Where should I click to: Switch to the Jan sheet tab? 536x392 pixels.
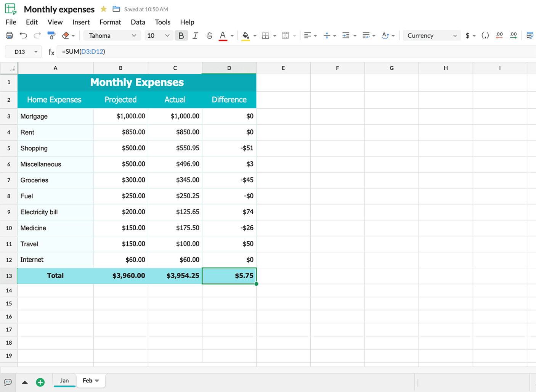[64, 380]
